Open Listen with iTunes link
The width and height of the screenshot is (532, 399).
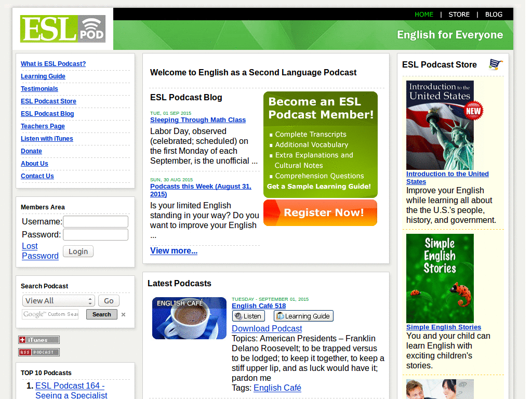coord(47,138)
